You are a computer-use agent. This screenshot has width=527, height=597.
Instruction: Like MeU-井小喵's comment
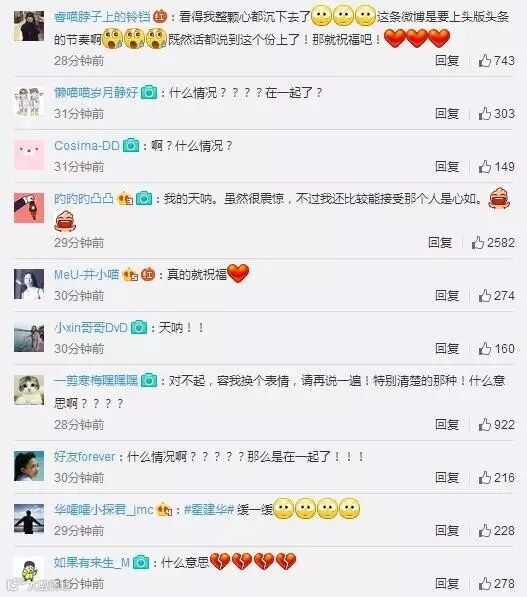point(484,295)
